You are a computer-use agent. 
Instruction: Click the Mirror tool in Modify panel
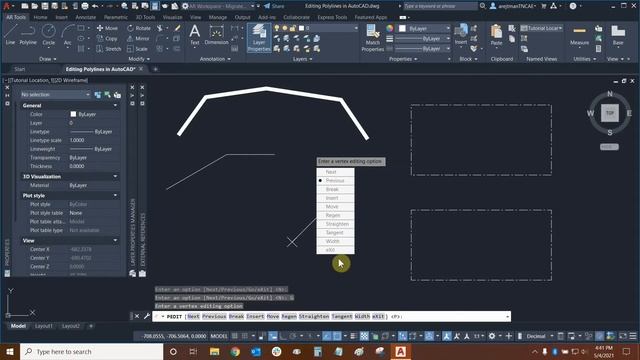(x=138, y=38)
